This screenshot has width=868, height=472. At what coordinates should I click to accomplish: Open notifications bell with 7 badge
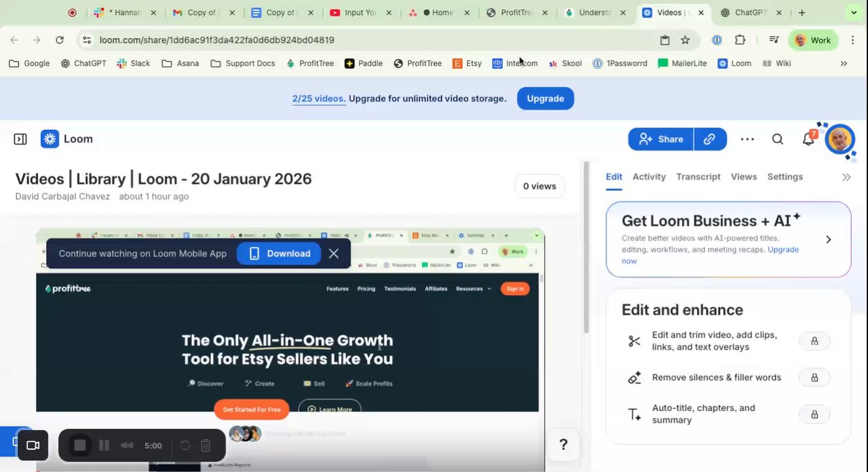tap(809, 138)
